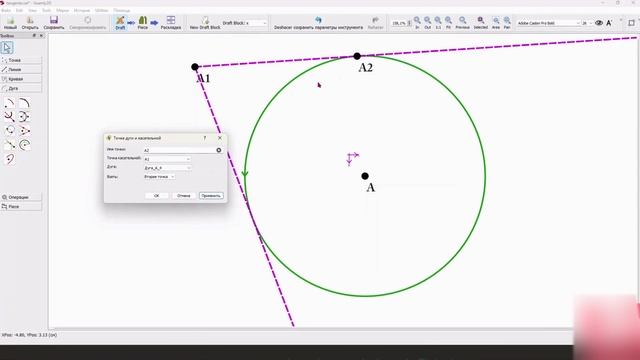640x360 pixels.
Task: Open the Взять (take) second point dropdown
Action: coord(159,177)
